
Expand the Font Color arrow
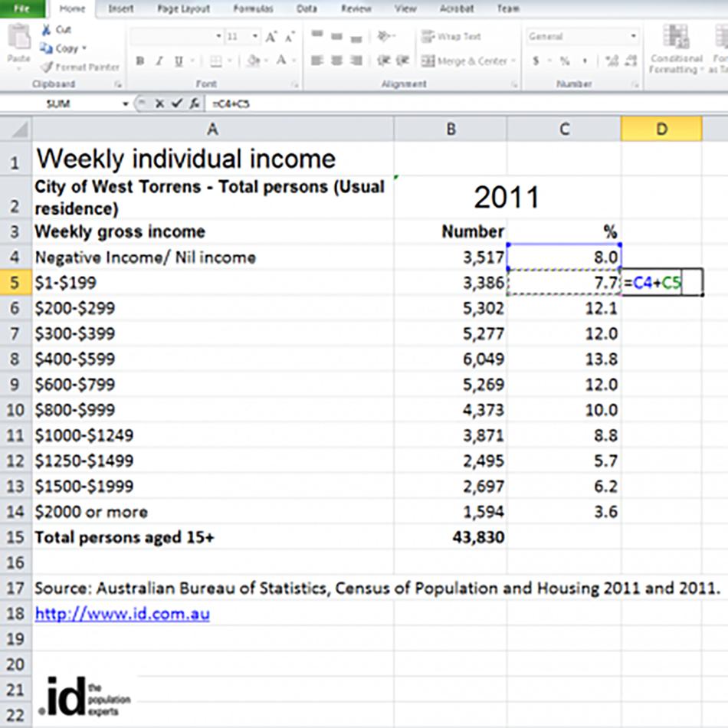tap(294, 61)
